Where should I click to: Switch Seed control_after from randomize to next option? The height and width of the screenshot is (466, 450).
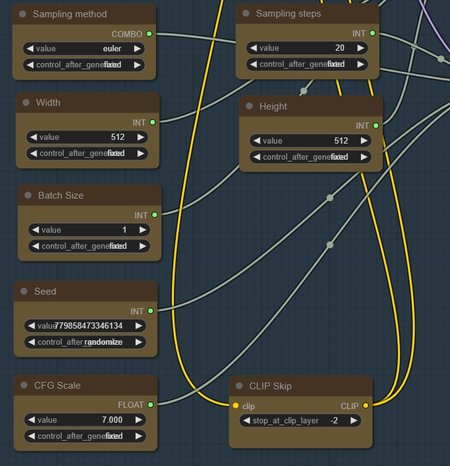[138, 342]
